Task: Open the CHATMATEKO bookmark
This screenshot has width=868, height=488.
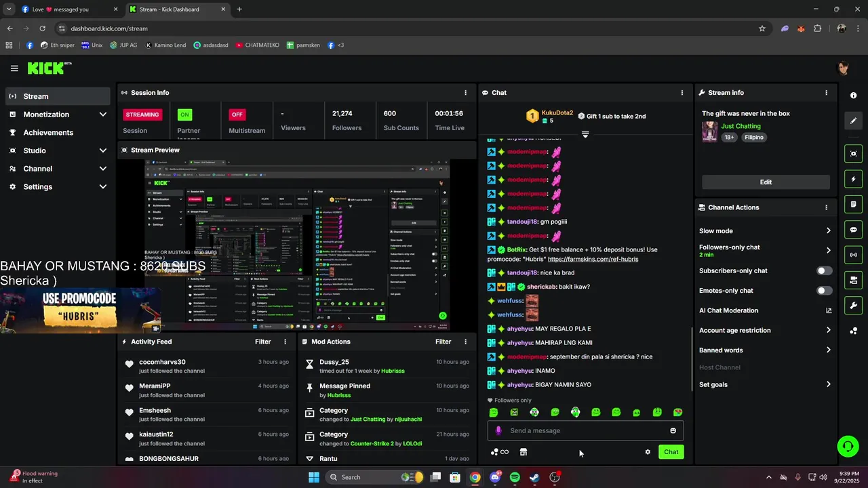Action: tap(257, 45)
